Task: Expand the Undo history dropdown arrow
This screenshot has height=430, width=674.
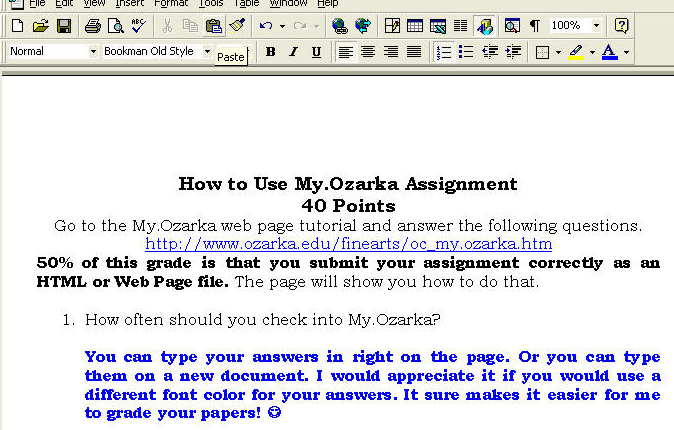Action: point(282,26)
